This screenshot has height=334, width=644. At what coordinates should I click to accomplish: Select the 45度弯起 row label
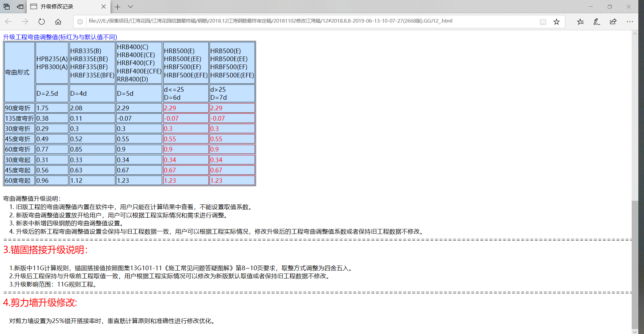click(x=20, y=170)
